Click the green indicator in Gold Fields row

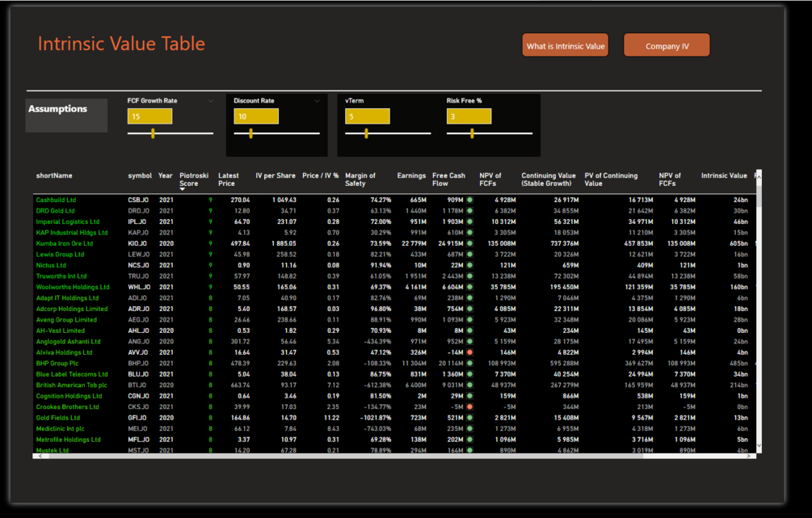tap(469, 418)
